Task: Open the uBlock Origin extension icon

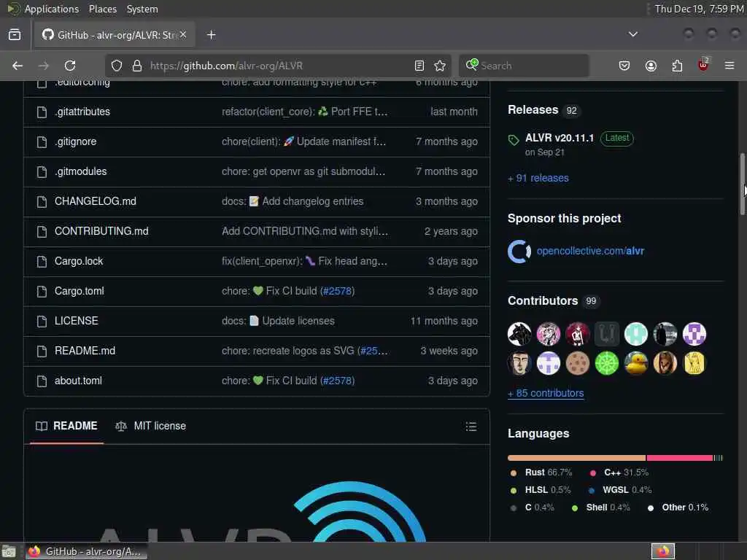Action: coord(703,65)
